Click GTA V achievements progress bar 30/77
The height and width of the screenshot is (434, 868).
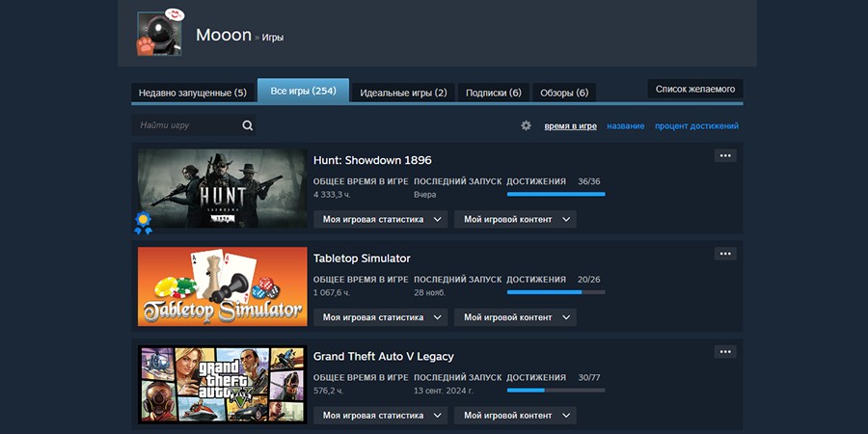coord(556,390)
